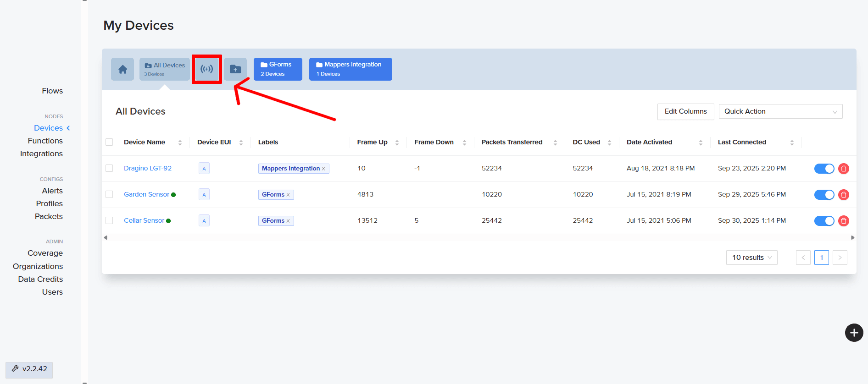Viewport: 868px width, 384px height.
Task: Click the table horizontal scrollbar right arrow
Action: coord(852,237)
